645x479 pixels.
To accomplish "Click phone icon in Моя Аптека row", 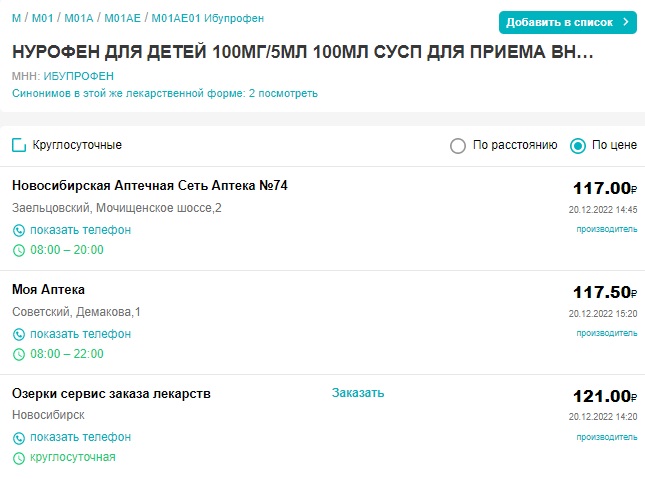I will click(19, 334).
